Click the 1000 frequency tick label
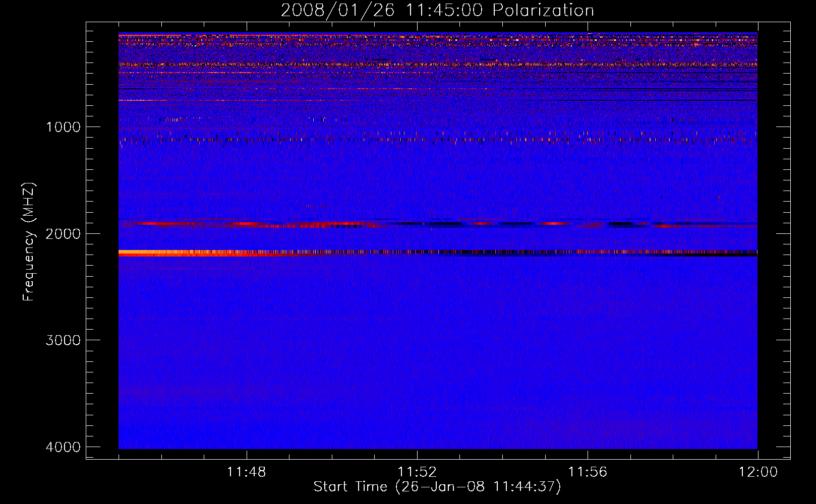Screen dimensions: 816x504 coord(63,127)
